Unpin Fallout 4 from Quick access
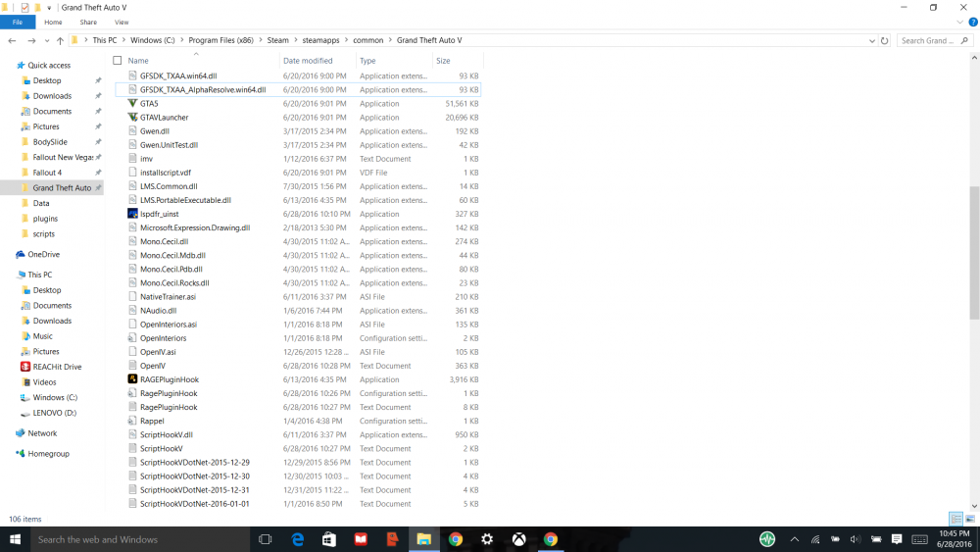The width and height of the screenshot is (980, 552). (98, 173)
